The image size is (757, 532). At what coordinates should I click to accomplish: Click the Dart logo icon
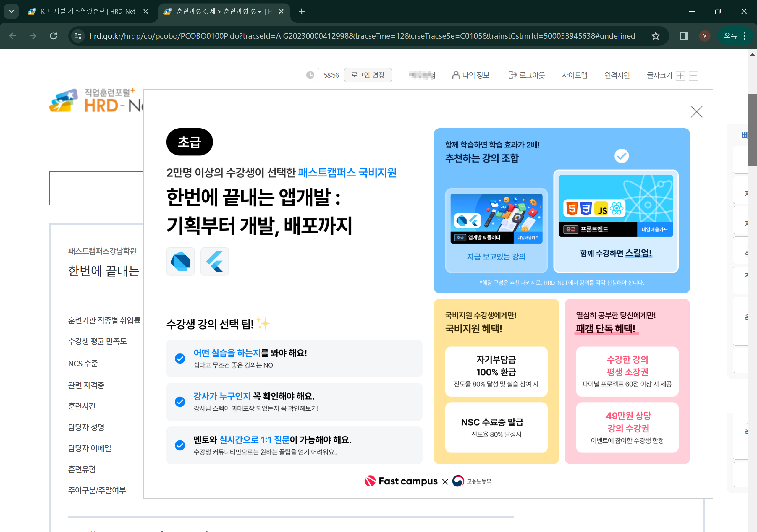[180, 261]
